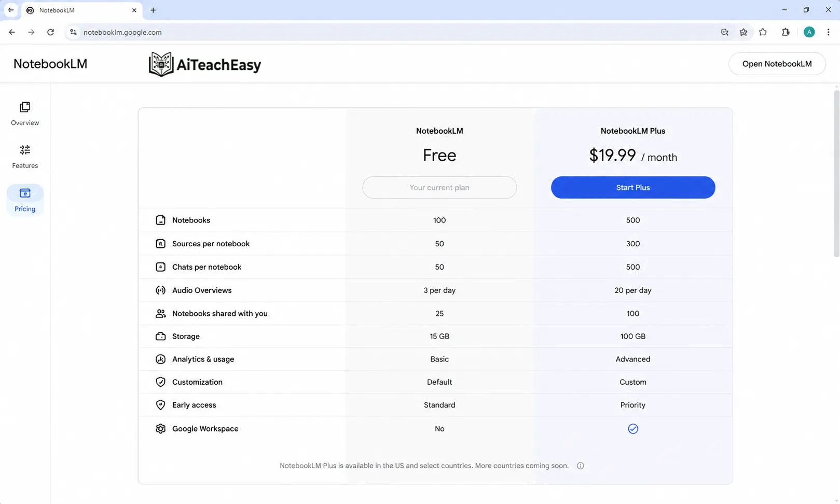Open the Overview sidebar section
840x504 pixels.
pyautogui.click(x=25, y=114)
